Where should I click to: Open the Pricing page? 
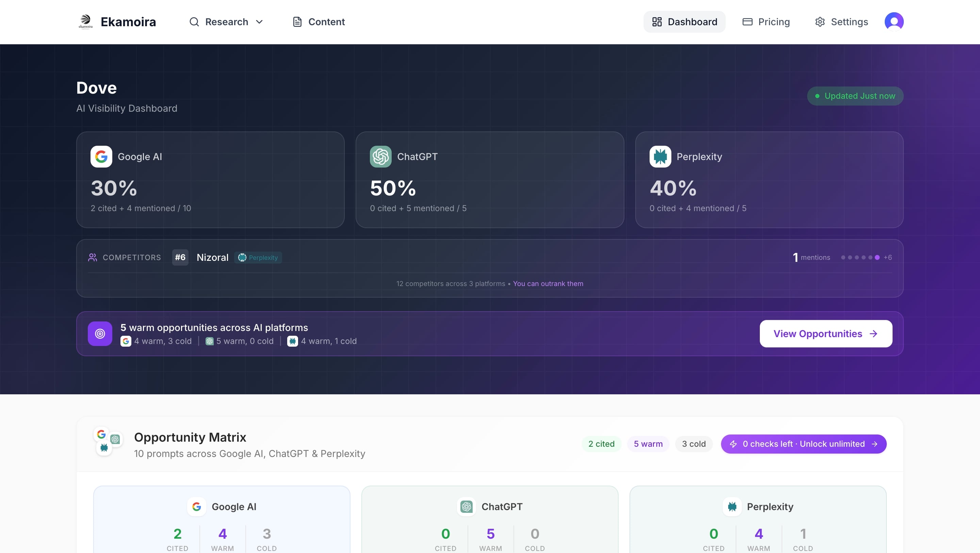766,22
